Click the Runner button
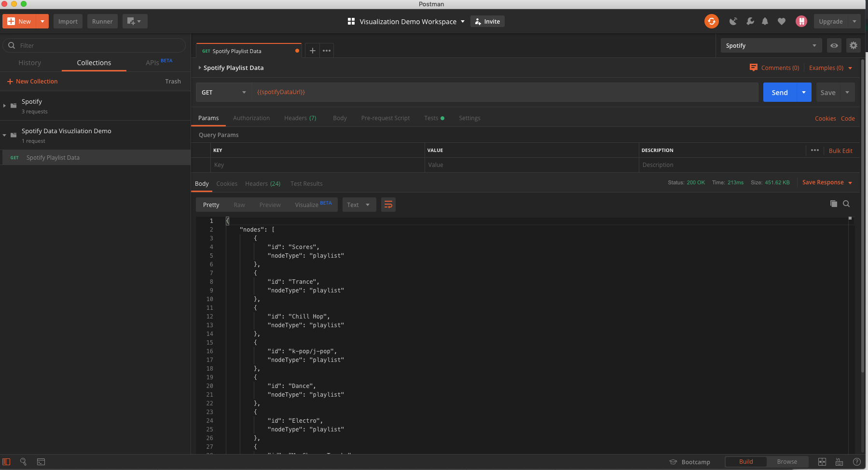 [102, 21]
